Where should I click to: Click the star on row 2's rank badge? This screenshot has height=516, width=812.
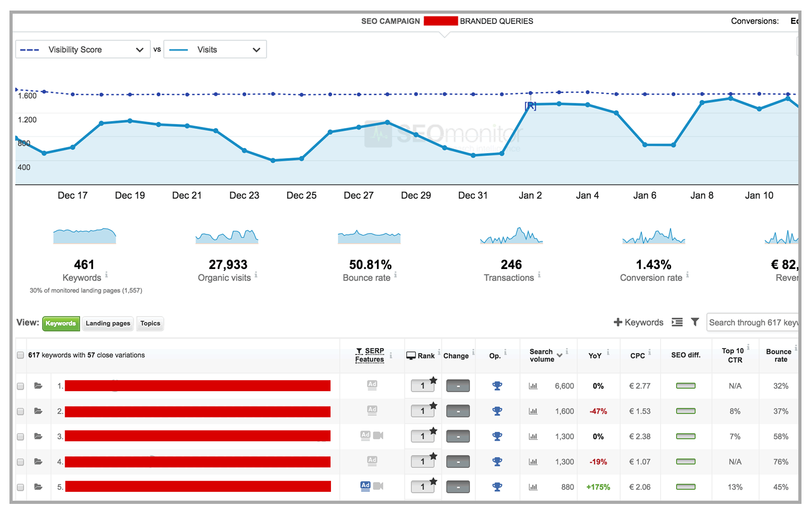coord(433,404)
